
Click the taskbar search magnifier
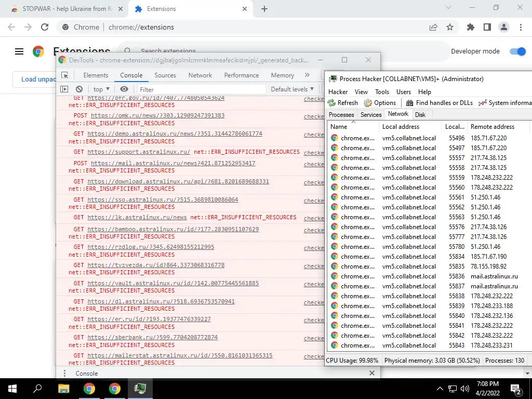pyautogui.click(x=37, y=389)
